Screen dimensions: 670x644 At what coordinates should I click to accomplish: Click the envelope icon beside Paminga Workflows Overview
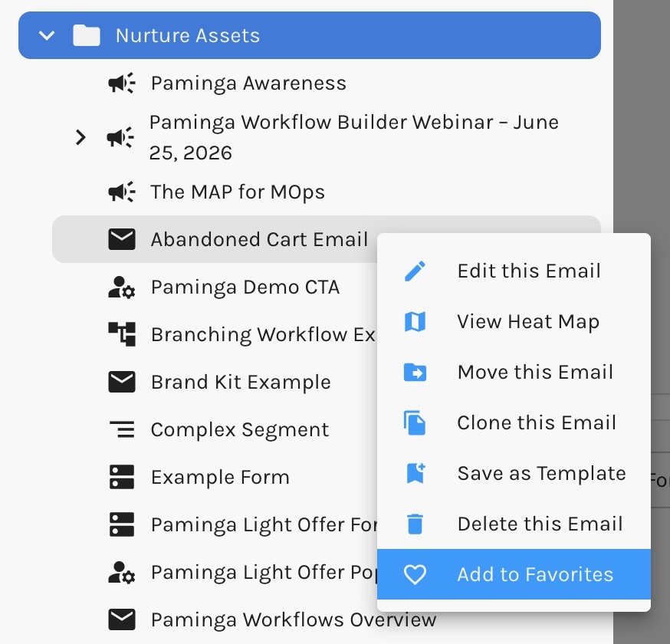(x=122, y=619)
